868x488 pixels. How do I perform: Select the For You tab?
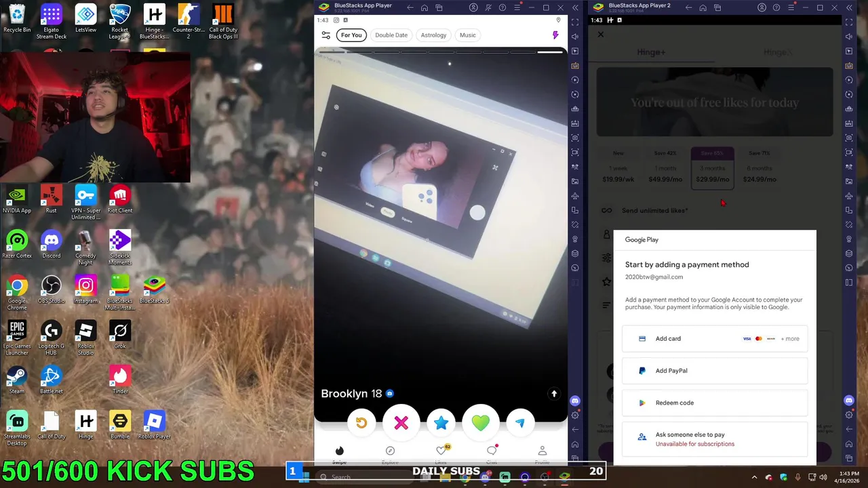pyautogui.click(x=351, y=35)
